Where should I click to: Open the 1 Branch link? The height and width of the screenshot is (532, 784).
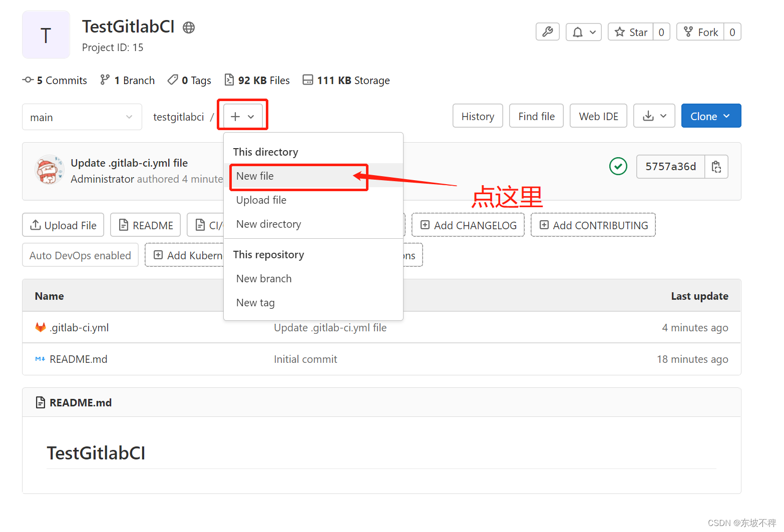point(127,81)
